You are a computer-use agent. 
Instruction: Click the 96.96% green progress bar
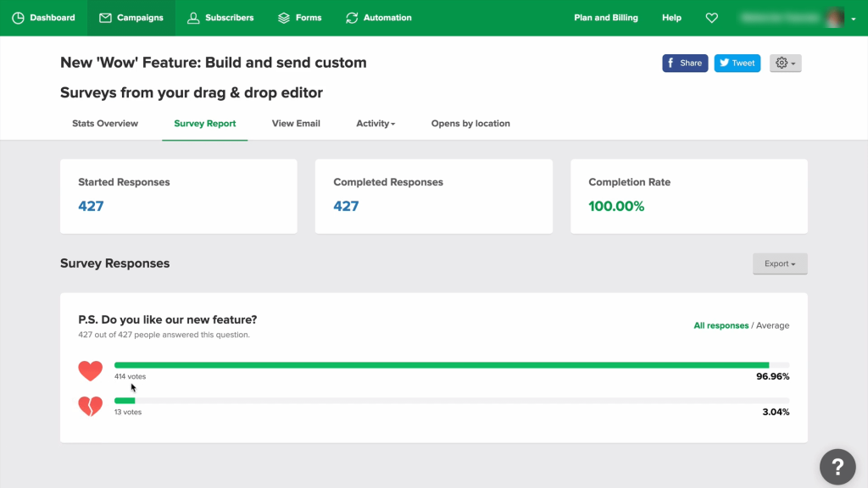click(441, 365)
